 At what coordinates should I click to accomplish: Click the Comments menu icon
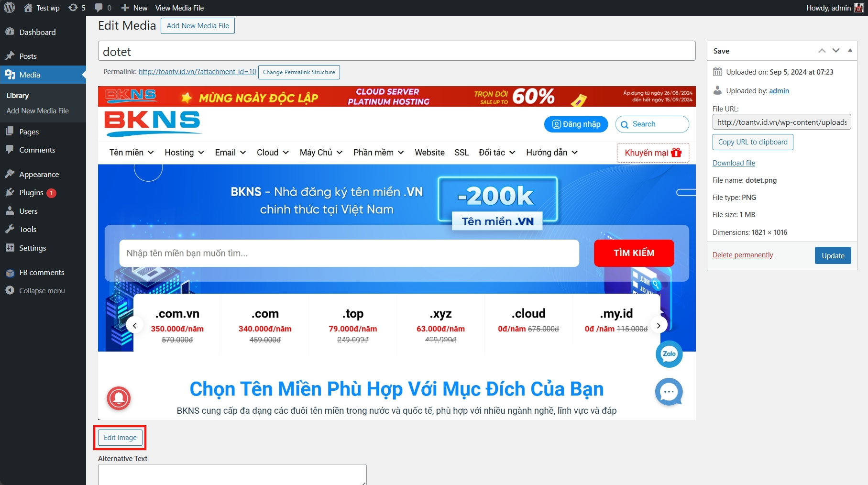click(x=10, y=150)
